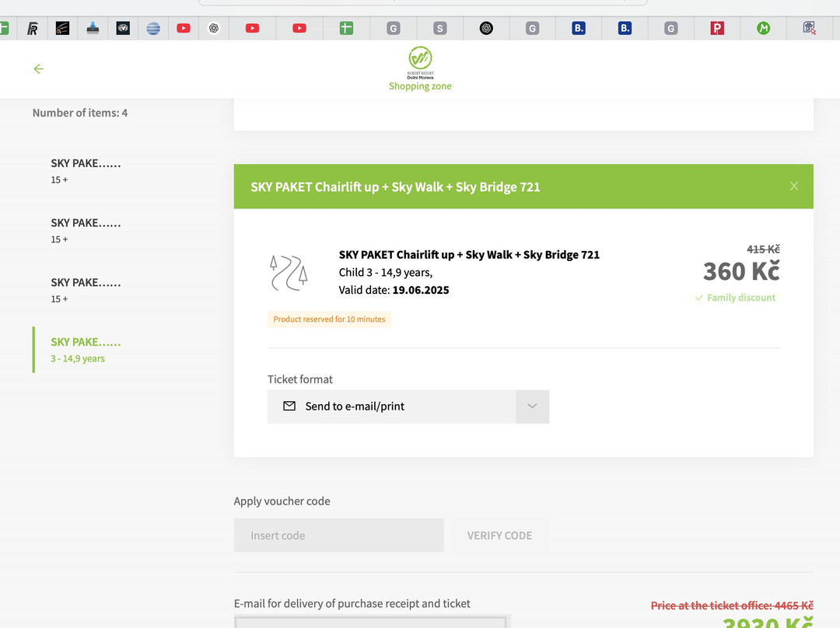Screen dimensions: 840x628
Task: Click the Insert code voucher field
Action: 338,536
